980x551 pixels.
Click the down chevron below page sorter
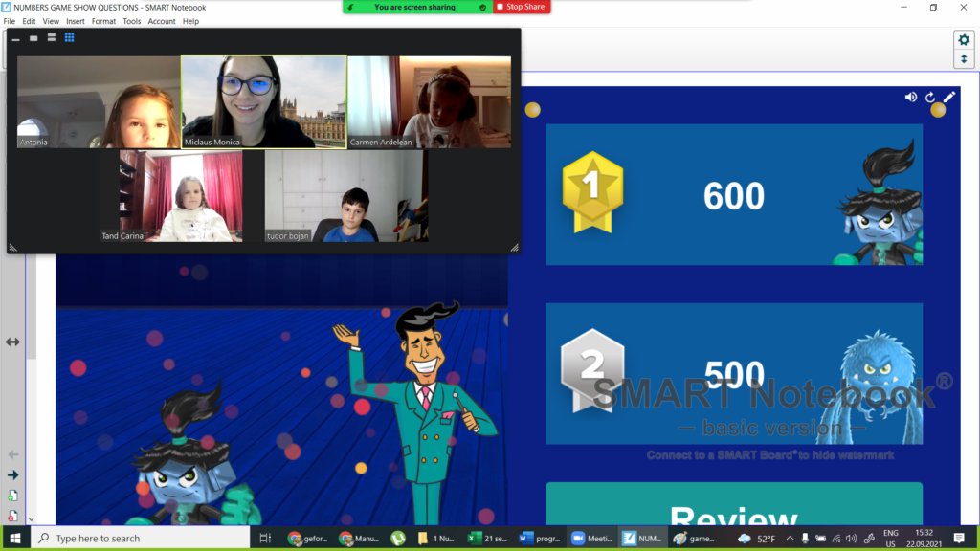click(x=32, y=519)
